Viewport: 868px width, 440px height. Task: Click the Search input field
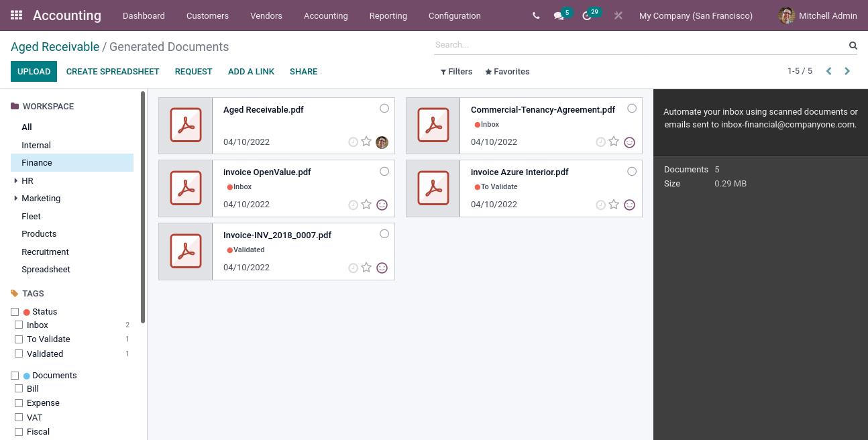tap(639, 45)
